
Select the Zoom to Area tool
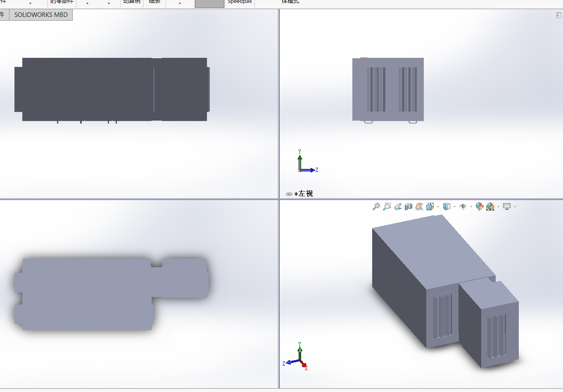(387, 207)
